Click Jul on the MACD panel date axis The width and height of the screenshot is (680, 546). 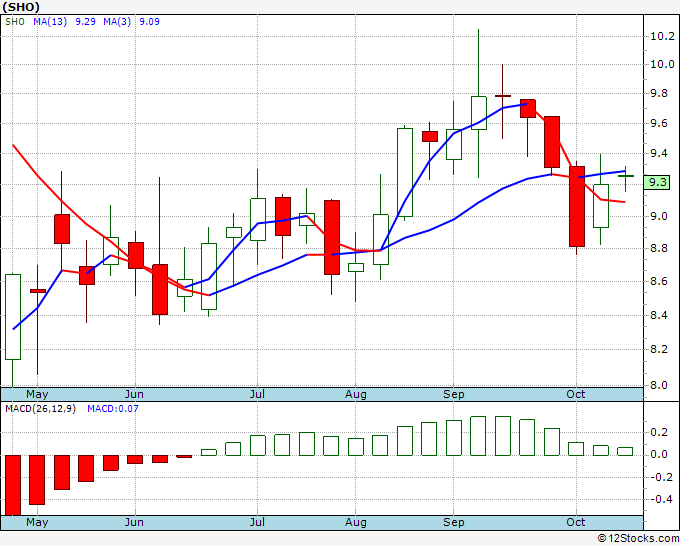(x=257, y=523)
